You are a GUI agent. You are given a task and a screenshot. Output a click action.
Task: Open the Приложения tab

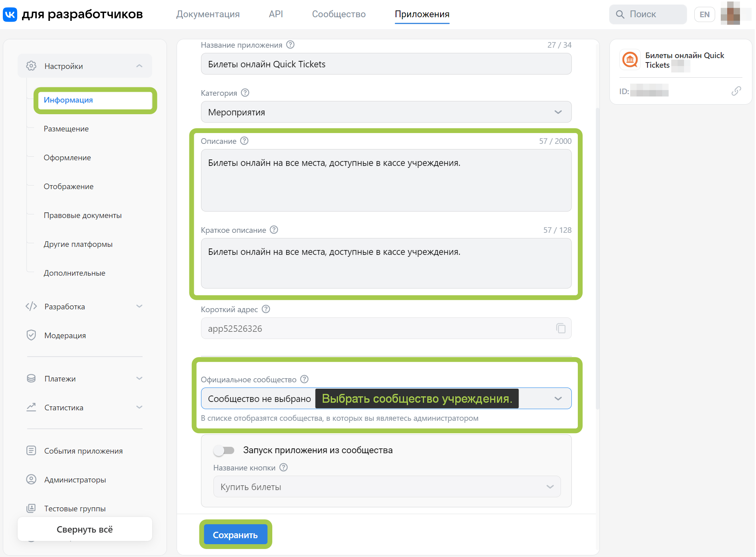coord(422,14)
